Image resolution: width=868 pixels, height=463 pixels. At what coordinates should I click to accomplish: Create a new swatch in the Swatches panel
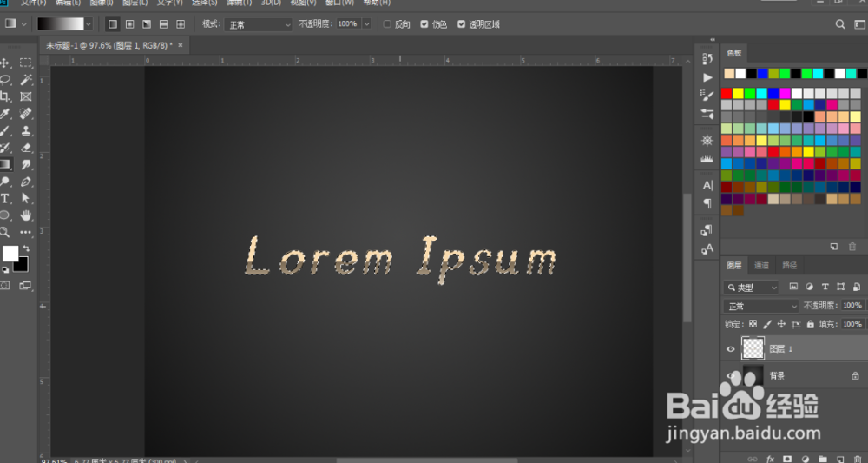click(834, 247)
